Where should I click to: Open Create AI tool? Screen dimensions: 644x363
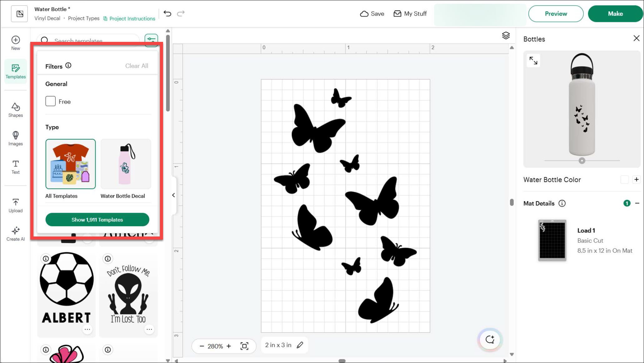pyautogui.click(x=16, y=234)
